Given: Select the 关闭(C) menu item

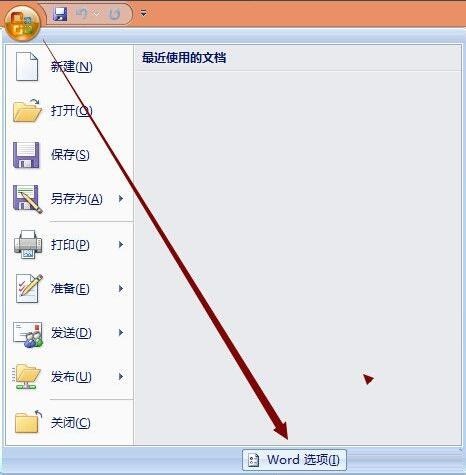Looking at the screenshot, I should coord(69,423).
